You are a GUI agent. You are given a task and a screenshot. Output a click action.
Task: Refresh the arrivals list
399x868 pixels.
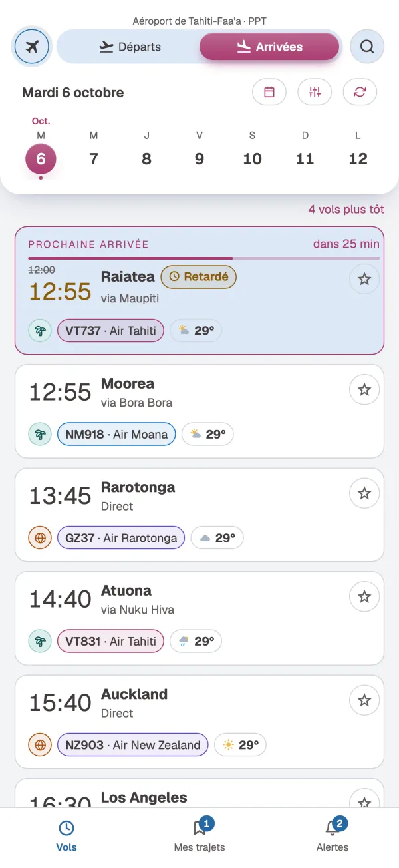[360, 92]
